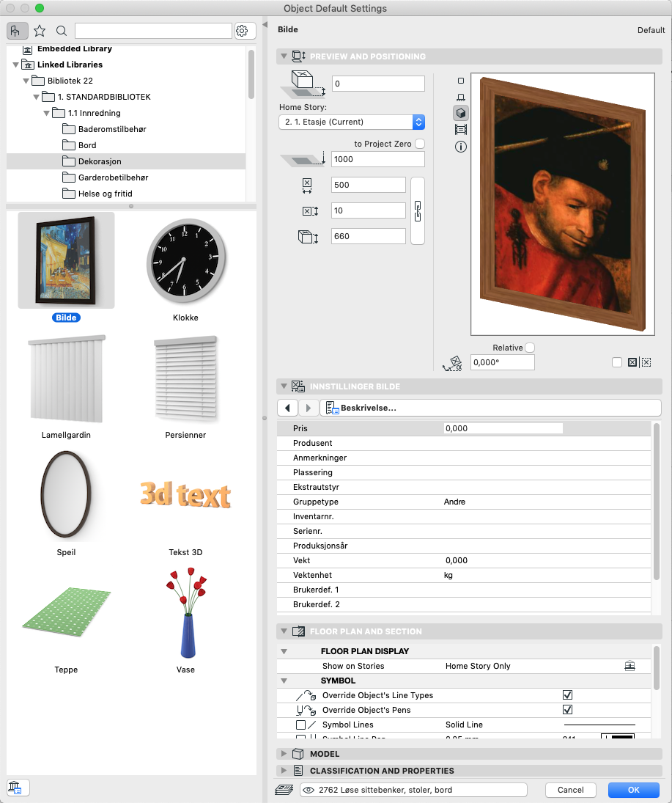The height and width of the screenshot is (803, 672).
Task: Select the Lamellgardin object thumbnail
Action: (x=67, y=379)
